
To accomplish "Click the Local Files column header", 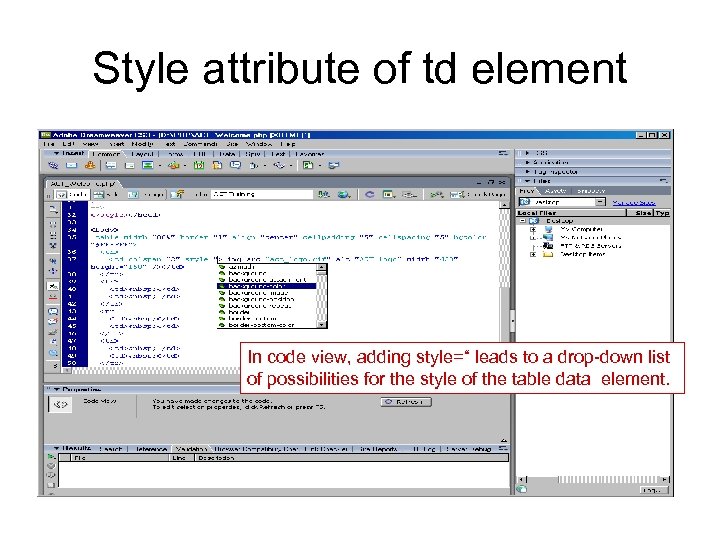I will [x=571, y=213].
